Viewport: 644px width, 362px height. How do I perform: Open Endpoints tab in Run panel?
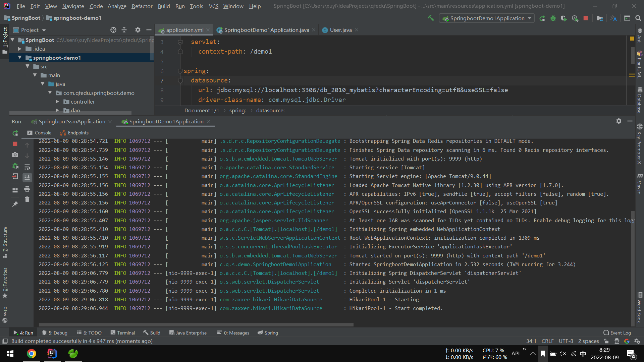coord(74,133)
